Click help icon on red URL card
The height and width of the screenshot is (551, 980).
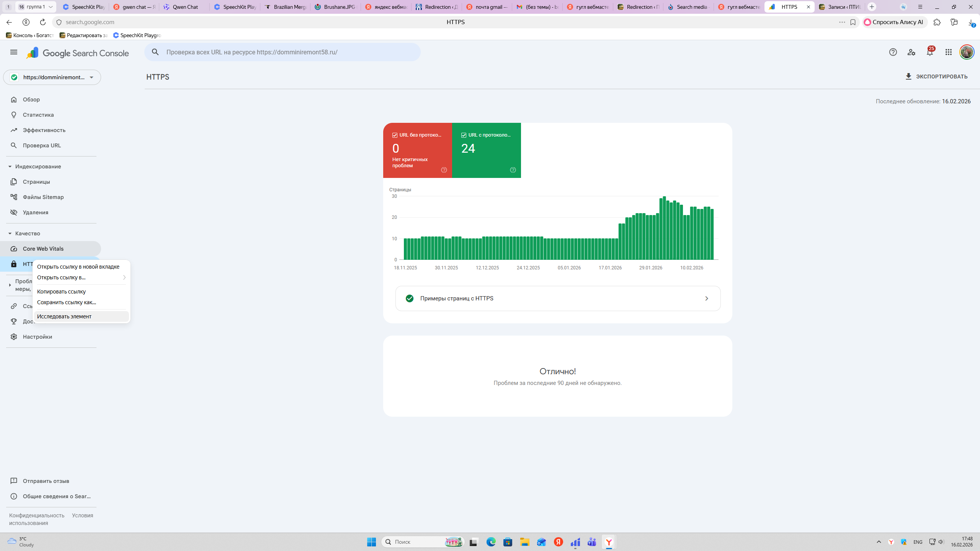[444, 170]
